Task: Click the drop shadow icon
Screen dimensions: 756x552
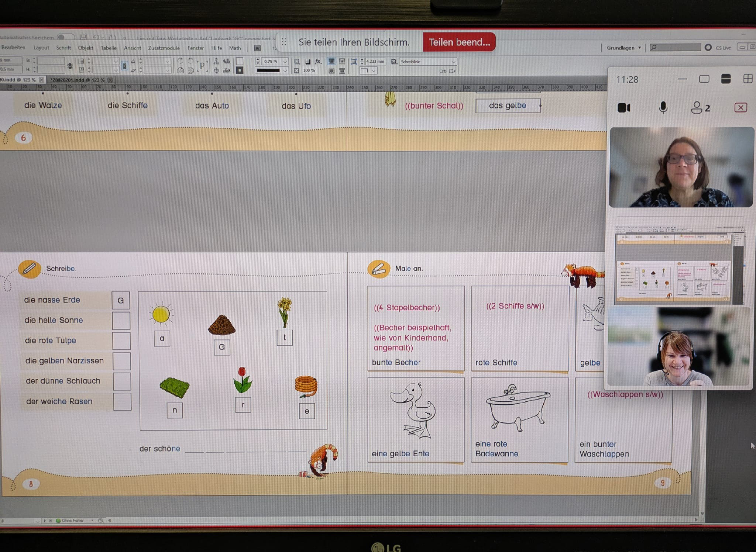Action: [307, 62]
